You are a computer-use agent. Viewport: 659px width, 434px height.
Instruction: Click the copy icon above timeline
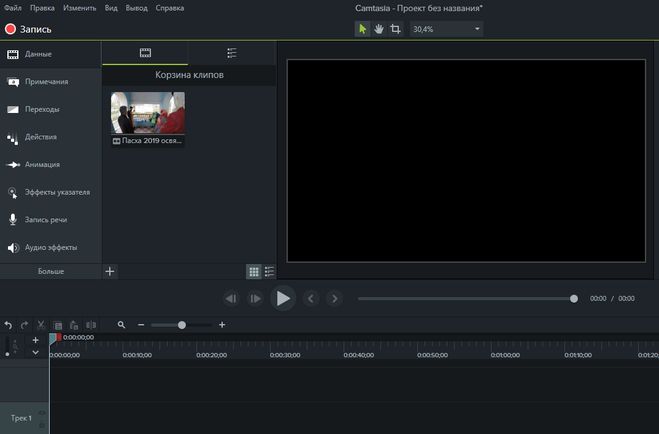pos(58,326)
